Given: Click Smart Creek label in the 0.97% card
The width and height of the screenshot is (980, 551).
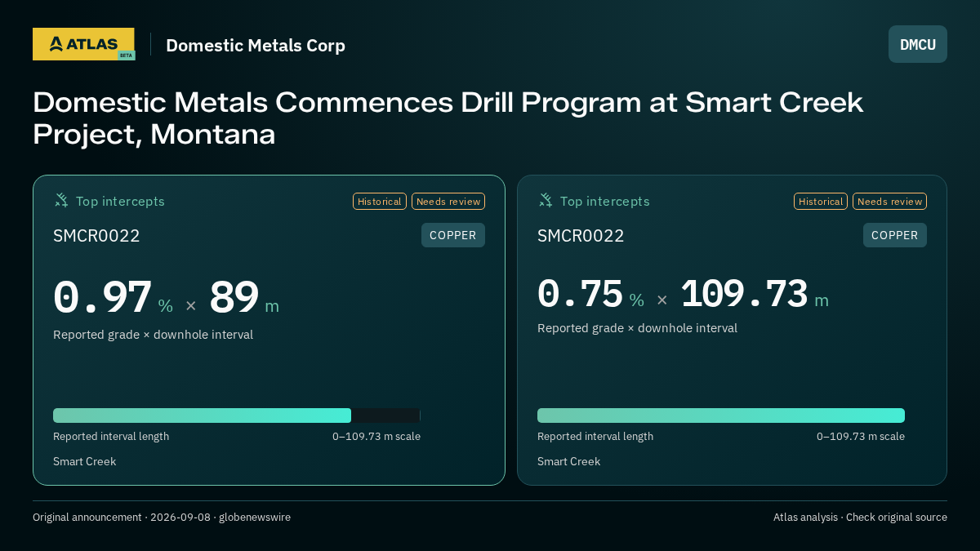Looking at the screenshot, I should coord(84,461).
